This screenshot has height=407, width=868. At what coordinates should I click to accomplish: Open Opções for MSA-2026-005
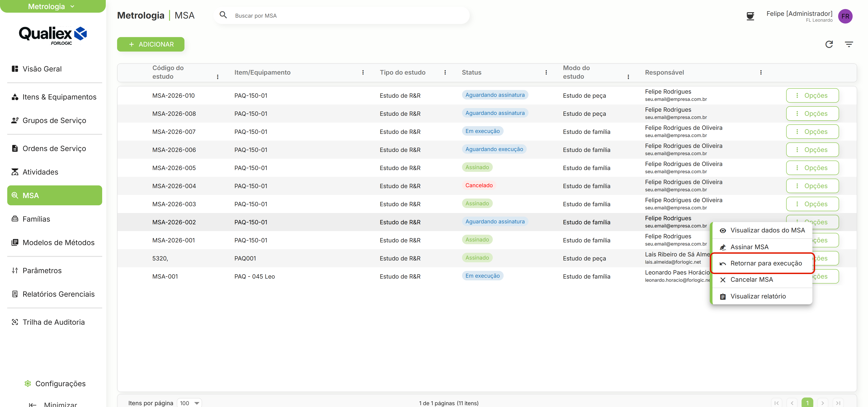pos(812,168)
